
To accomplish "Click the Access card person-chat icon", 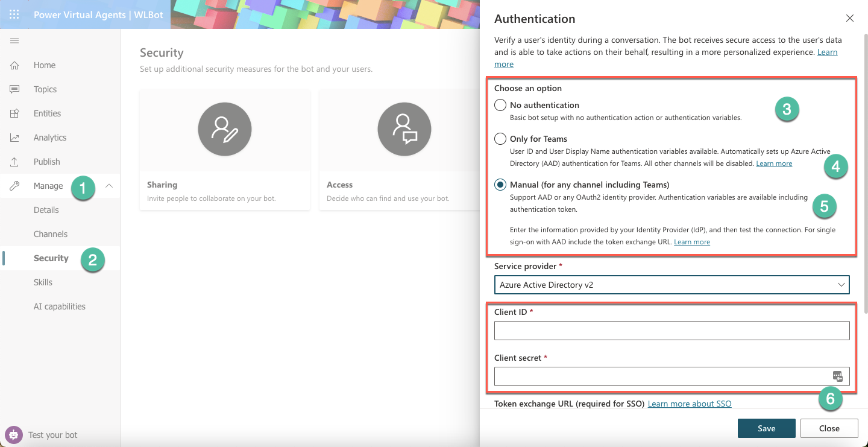I will (404, 129).
